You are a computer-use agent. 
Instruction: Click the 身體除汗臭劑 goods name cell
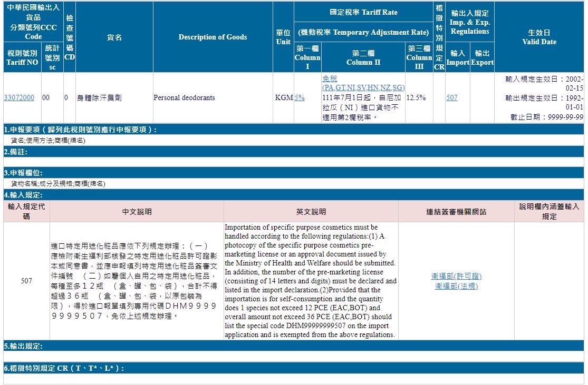point(100,97)
